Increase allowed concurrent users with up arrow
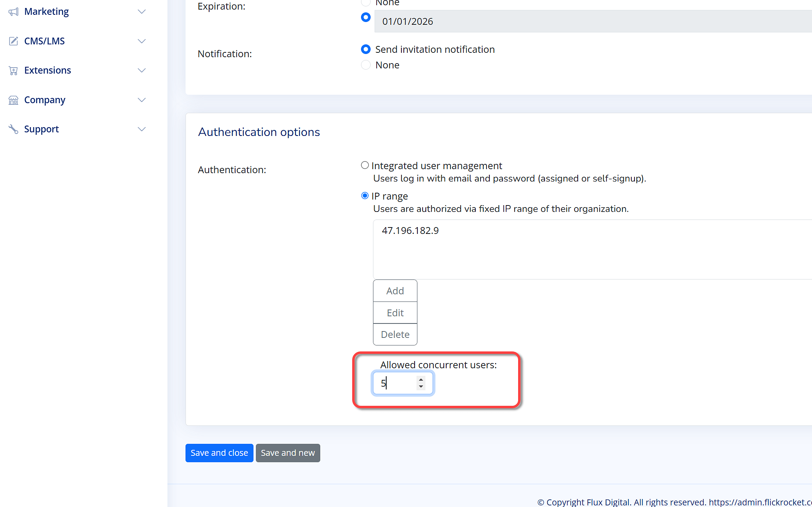This screenshot has width=812, height=507. coord(421,379)
